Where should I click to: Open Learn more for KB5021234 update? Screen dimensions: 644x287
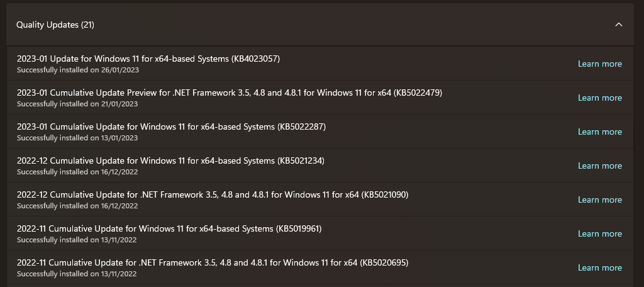click(x=599, y=166)
